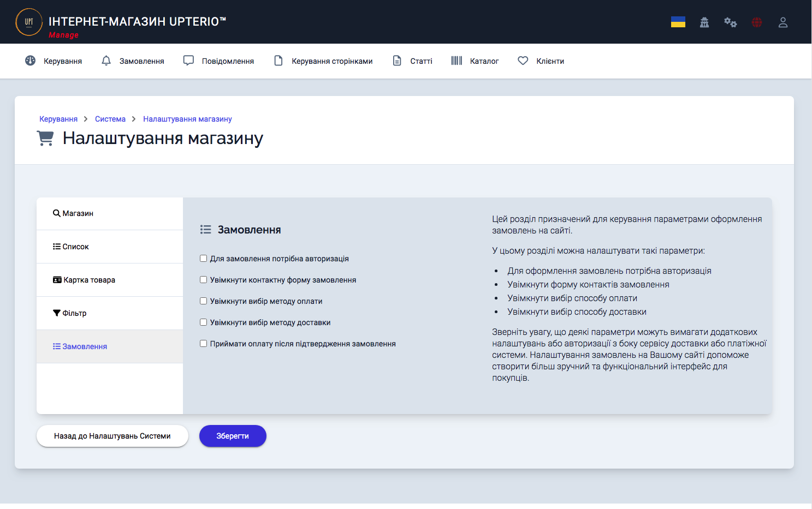Click list icon beside Замовлення section heading
Viewport: 812px width, 509px height.
tap(205, 230)
